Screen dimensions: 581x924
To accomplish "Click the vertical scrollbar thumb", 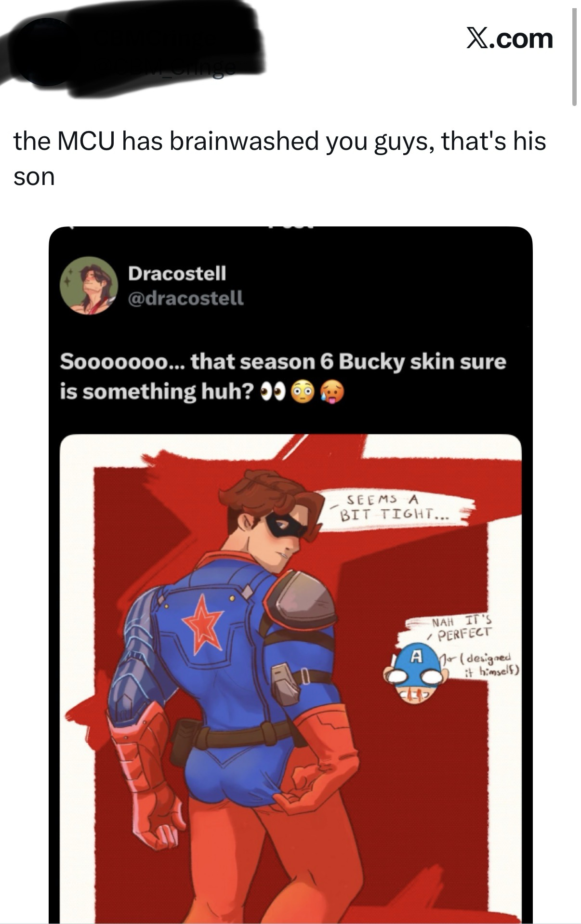I will [574, 57].
